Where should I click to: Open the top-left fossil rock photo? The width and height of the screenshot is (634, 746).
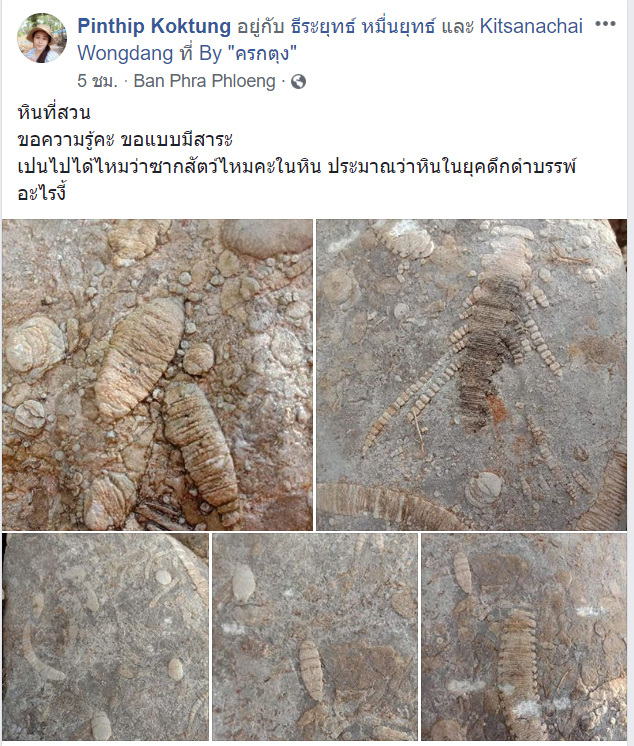[x=157, y=374]
